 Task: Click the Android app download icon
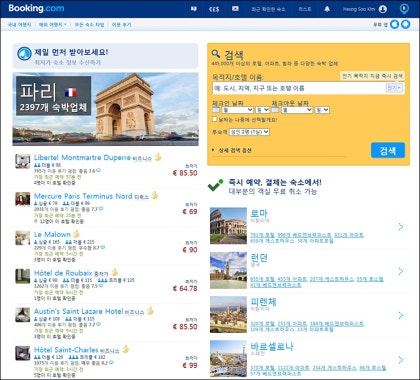pos(406,24)
